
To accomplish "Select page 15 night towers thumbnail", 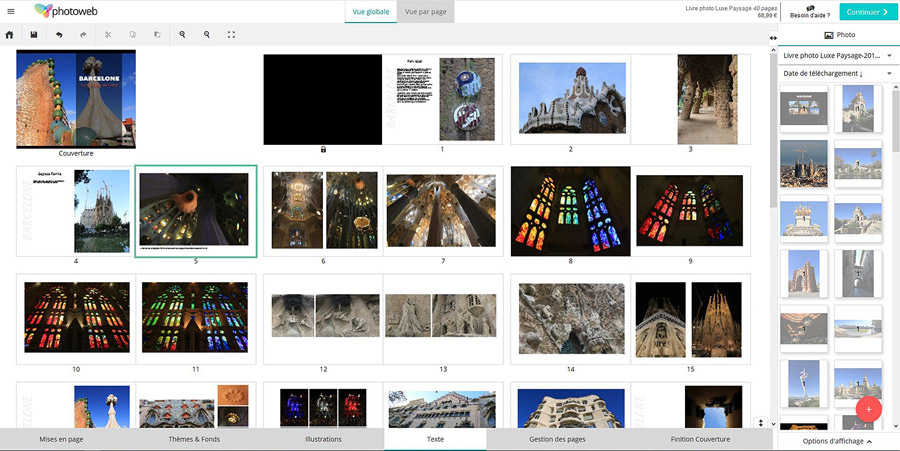I will point(690,319).
